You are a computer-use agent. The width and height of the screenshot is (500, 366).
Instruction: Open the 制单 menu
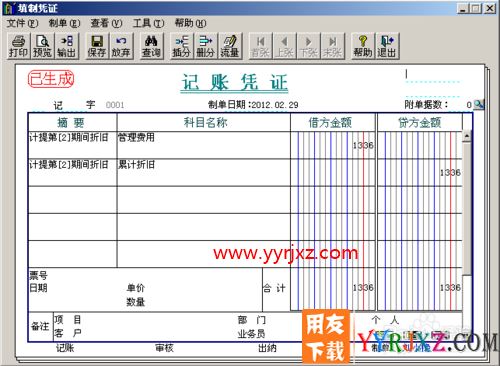coord(64,23)
